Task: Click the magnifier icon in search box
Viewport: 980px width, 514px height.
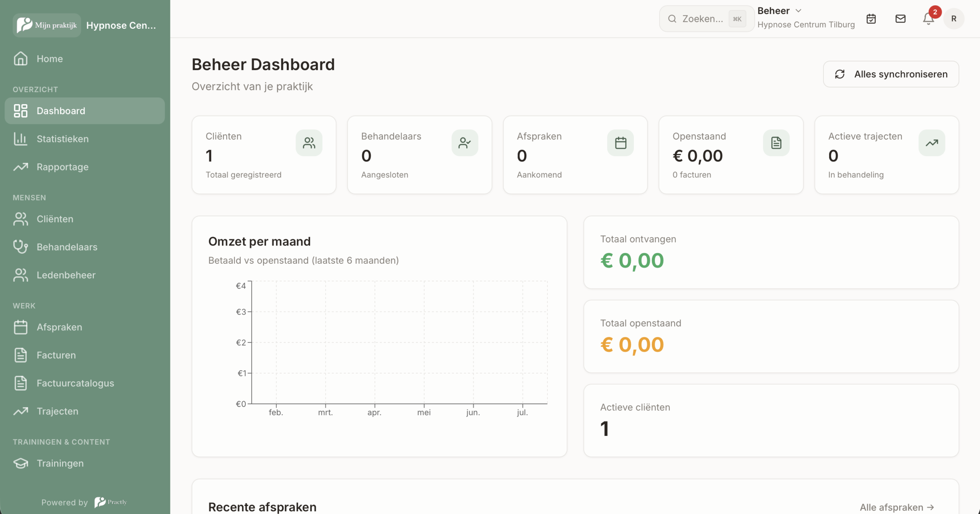Action: click(672, 19)
